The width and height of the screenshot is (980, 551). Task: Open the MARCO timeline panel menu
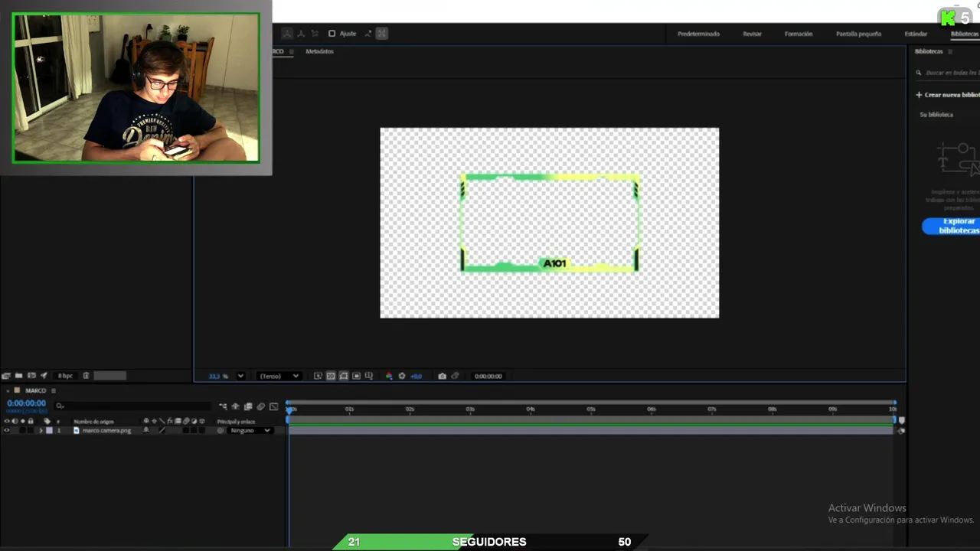click(53, 390)
